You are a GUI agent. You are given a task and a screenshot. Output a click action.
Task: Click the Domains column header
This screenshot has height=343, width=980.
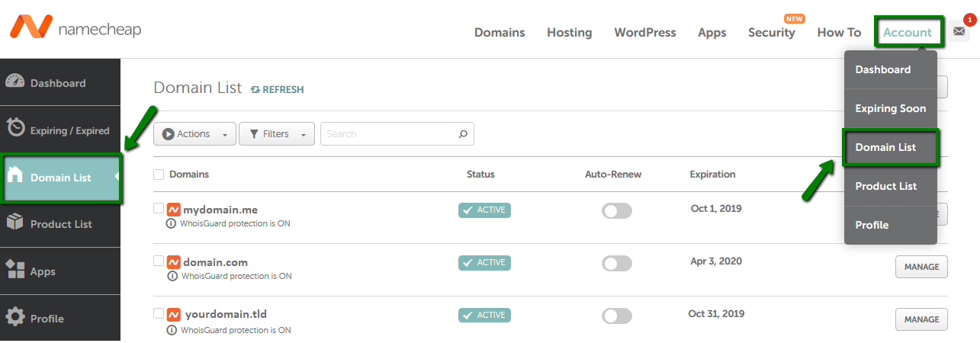point(189,175)
